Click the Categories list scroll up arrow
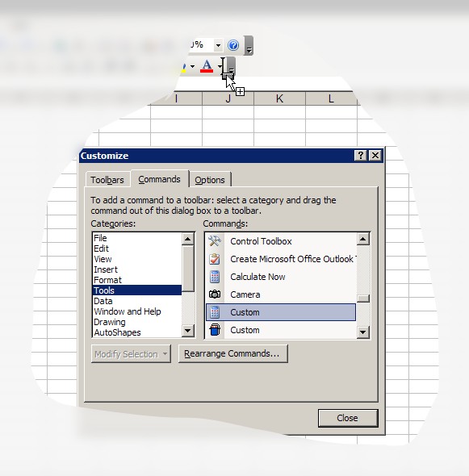This screenshot has height=476, width=469. 188,239
